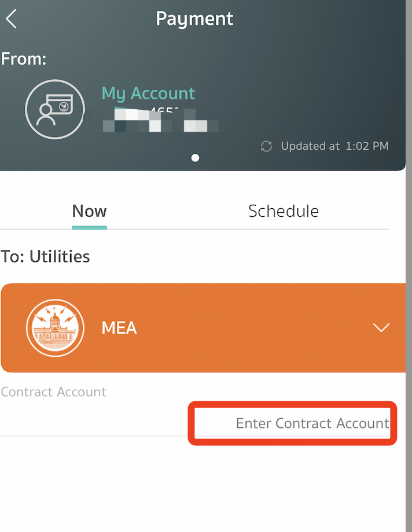Image resolution: width=412 pixels, height=532 pixels.
Task: Select the My Account name
Action: click(148, 93)
